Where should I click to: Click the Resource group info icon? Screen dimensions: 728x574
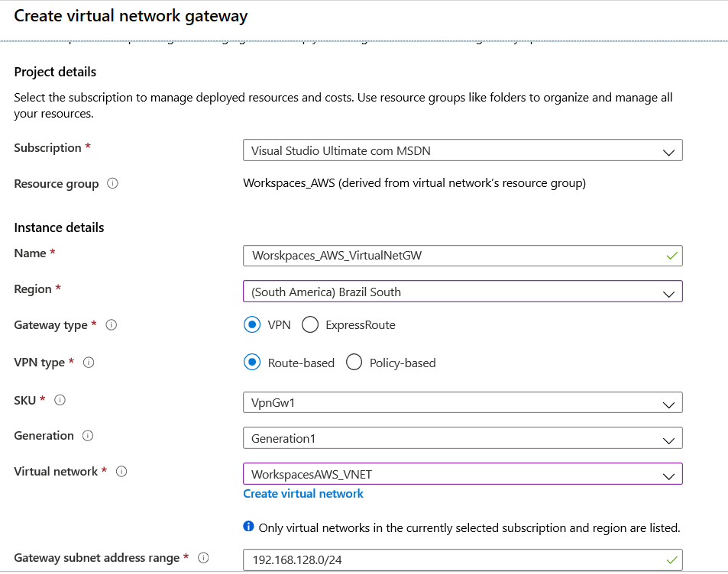coord(112,183)
